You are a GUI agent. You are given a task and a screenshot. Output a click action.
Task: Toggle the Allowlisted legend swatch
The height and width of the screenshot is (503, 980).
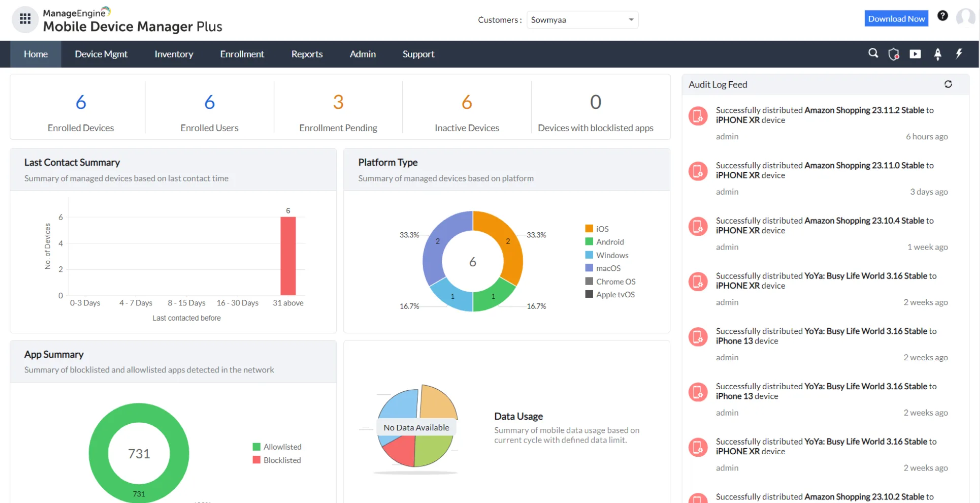(x=256, y=447)
